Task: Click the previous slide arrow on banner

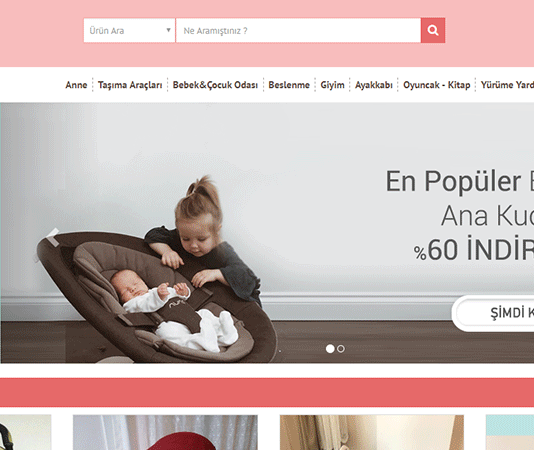Action: (51, 237)
